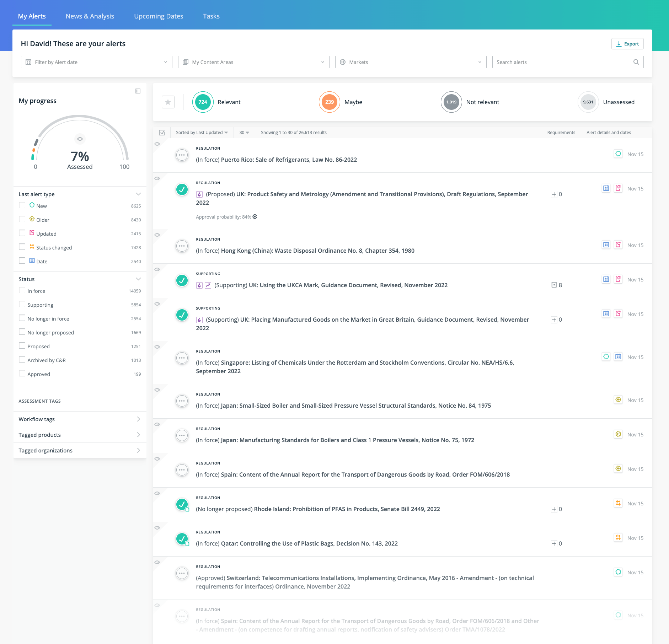This screenshot has width=669, height=644.
Task: Click the star icon to filter favorited alerts
Action: (x=168, y=102)
